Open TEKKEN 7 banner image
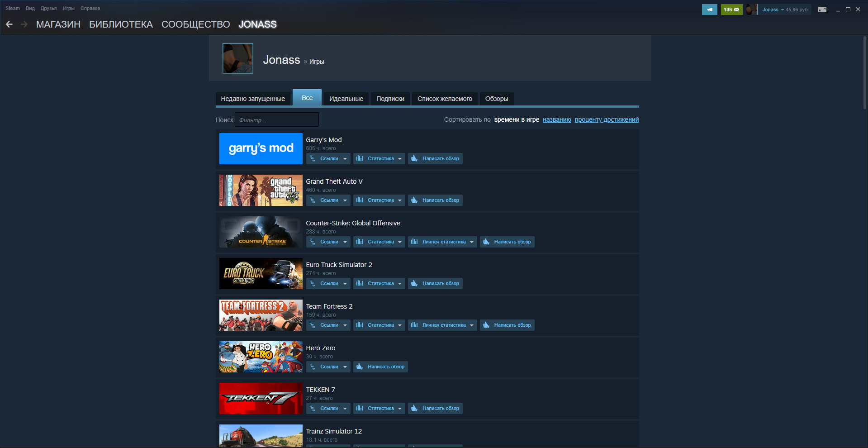 [261, 398]
